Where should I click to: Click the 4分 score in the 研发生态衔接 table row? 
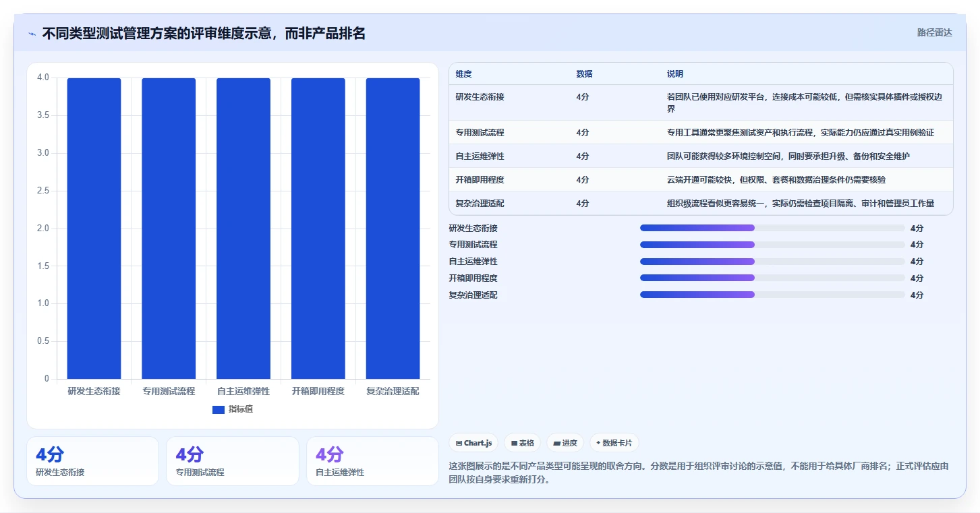point(583,97)
